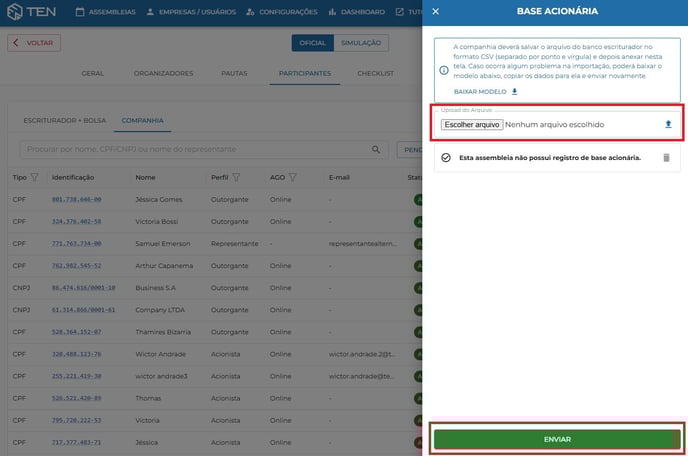Click the Identificação column header

click(73, 177)
